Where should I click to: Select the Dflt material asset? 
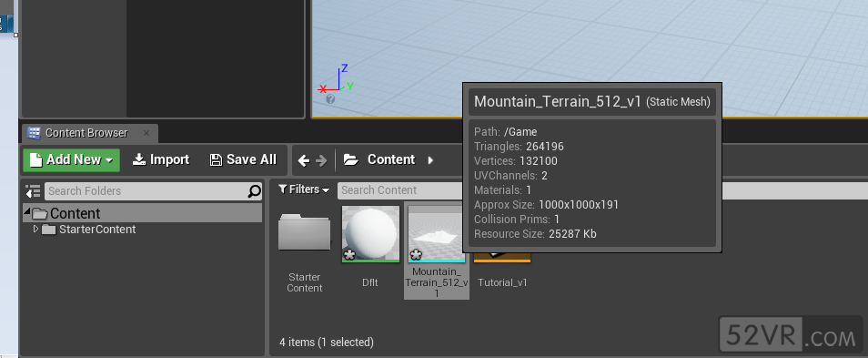(x=370, y=234)
